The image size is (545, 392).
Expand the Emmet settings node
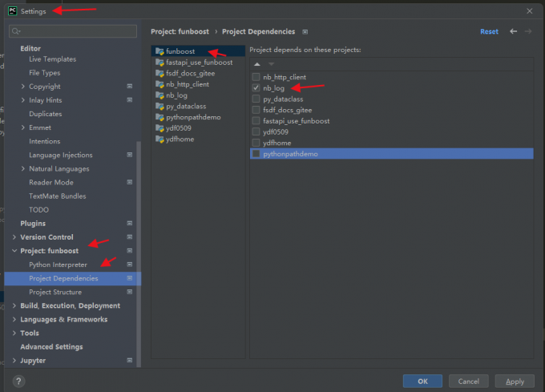23,127
